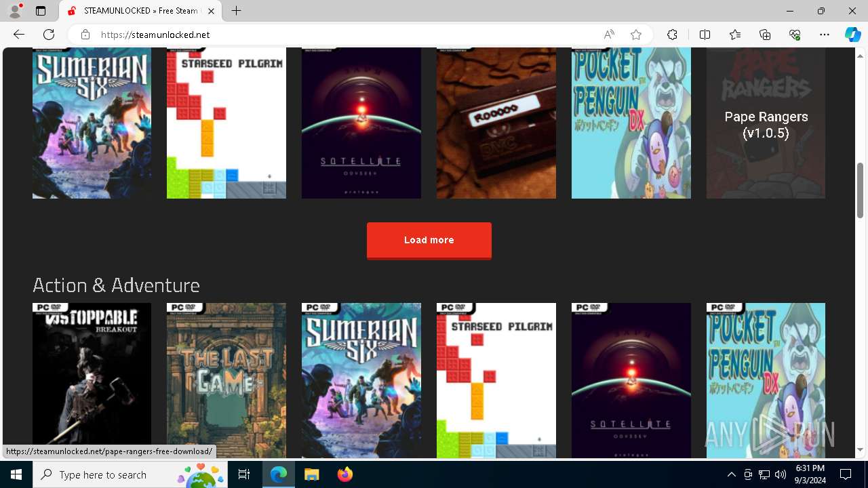
Task: Open Read aloud icon in address bar
Action: pyautogui.click(x=609, y=35)
